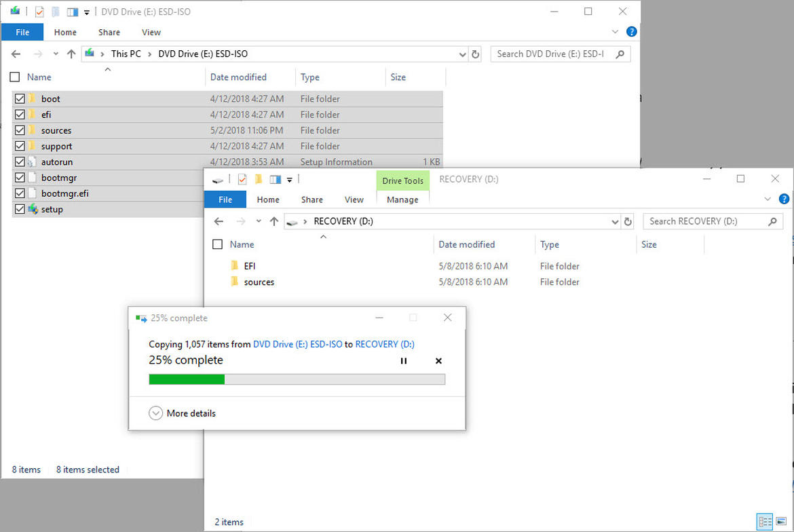Click the back arrow in DVD Drive window

[15, 54]
